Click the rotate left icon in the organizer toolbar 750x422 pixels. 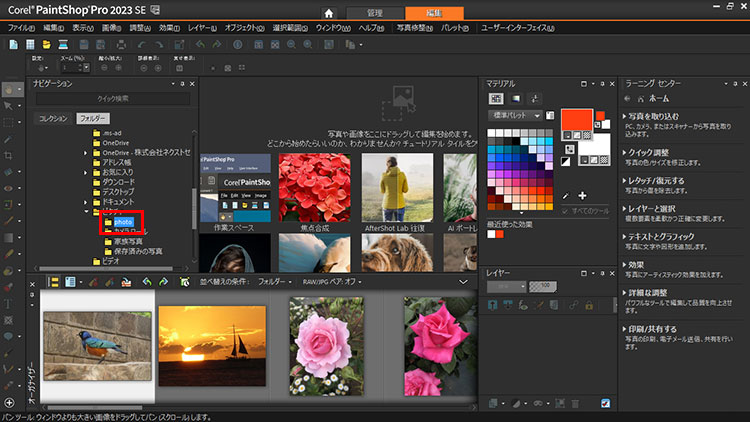tap(146, 282)
